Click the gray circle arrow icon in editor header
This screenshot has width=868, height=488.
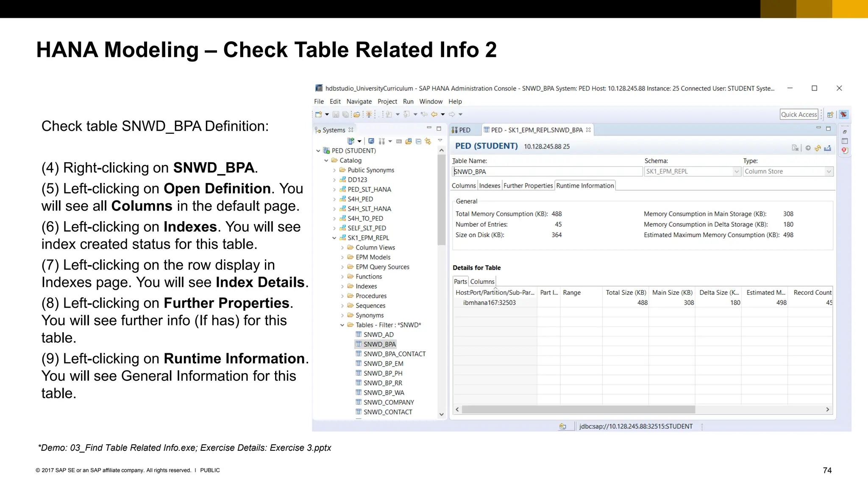tap(808, 148)
